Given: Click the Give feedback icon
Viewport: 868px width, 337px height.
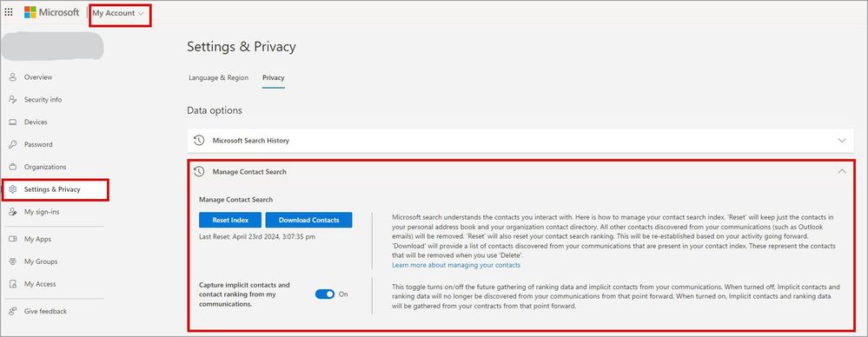Looking at the screenshot, I should point(13,312).
